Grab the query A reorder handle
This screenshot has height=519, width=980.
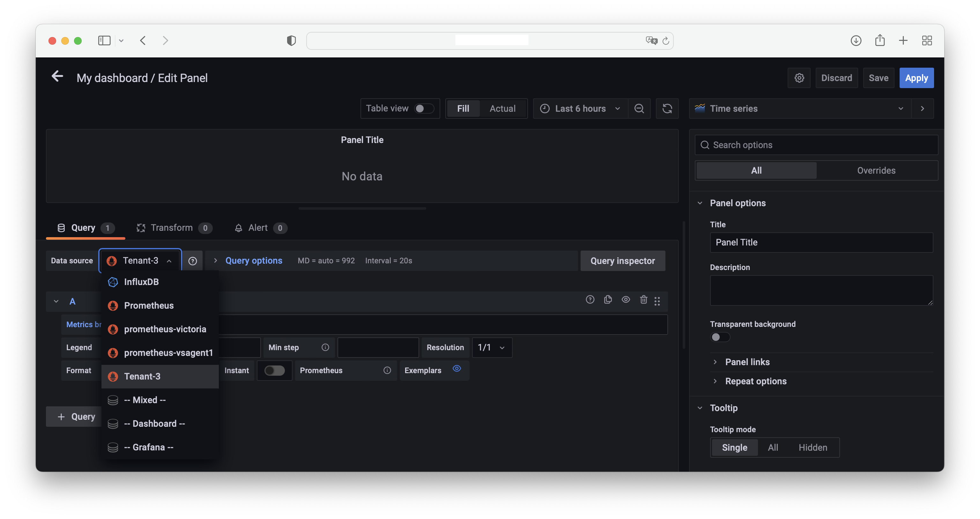(657, 301)
